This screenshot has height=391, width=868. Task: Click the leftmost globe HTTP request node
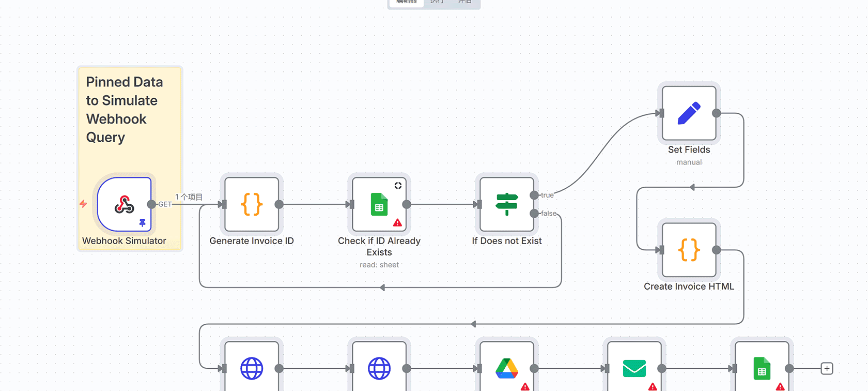[252, 368]
